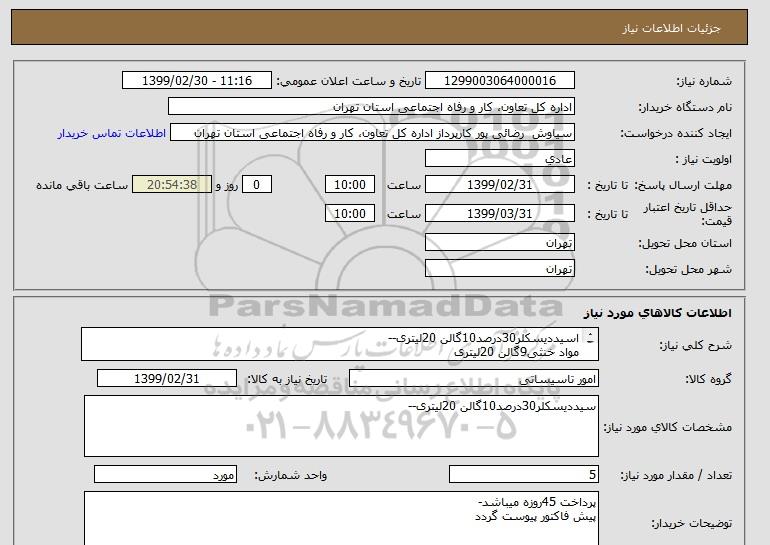The height and width of the screenshot is (545, 770).
Task: Click the unit of count field مورد
Action: coord(165,475)
